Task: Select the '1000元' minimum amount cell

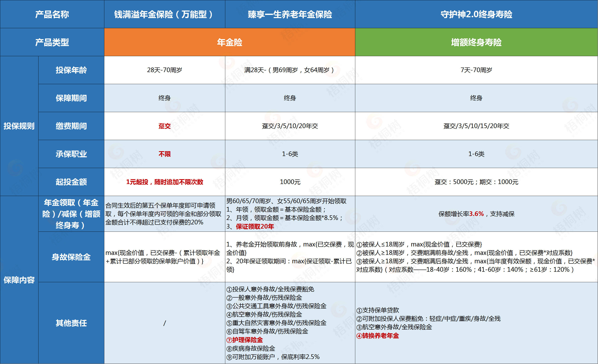Action: [290, 182]
